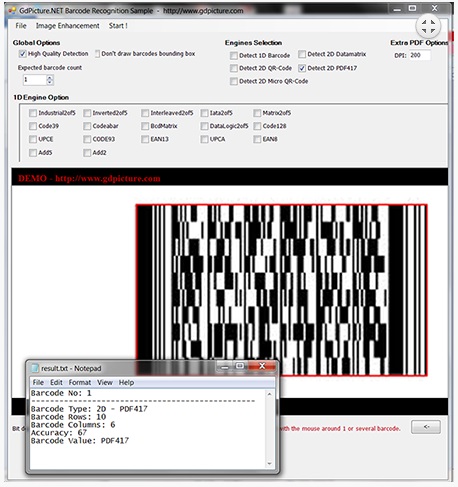Increase expected barcode count with up arrow
458x487 pixels.
tap(50, 77)
